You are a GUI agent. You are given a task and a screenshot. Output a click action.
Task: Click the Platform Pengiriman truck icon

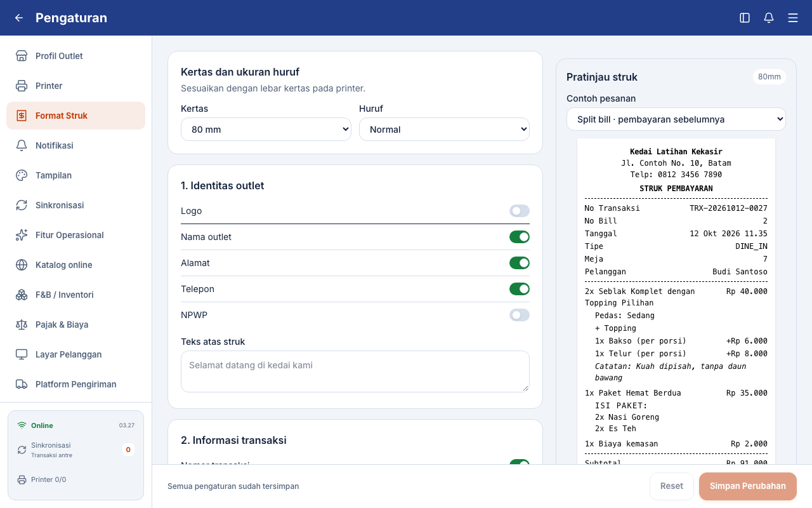pyautogui.click(x=22, y=384)
